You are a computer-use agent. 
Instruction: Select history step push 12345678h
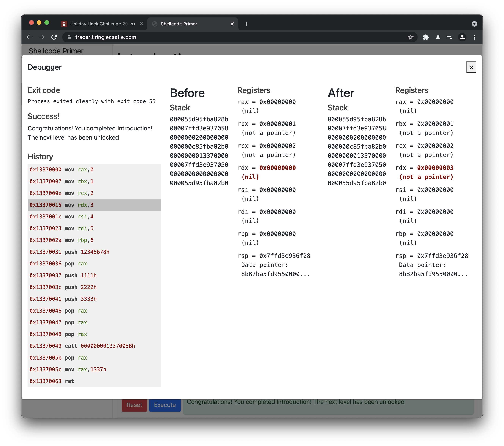coord(94,252)
